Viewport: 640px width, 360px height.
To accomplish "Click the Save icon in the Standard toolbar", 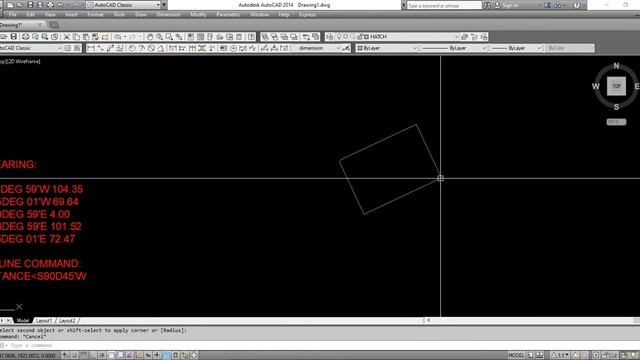I will point(14,37).
